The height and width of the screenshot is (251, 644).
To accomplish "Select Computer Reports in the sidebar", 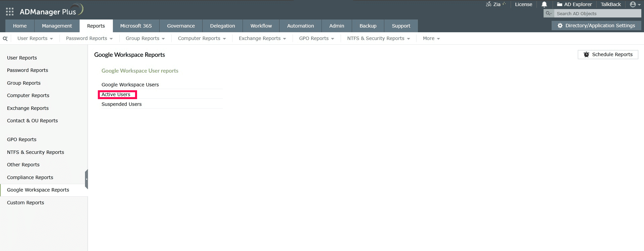I will (x=28, y=95).
